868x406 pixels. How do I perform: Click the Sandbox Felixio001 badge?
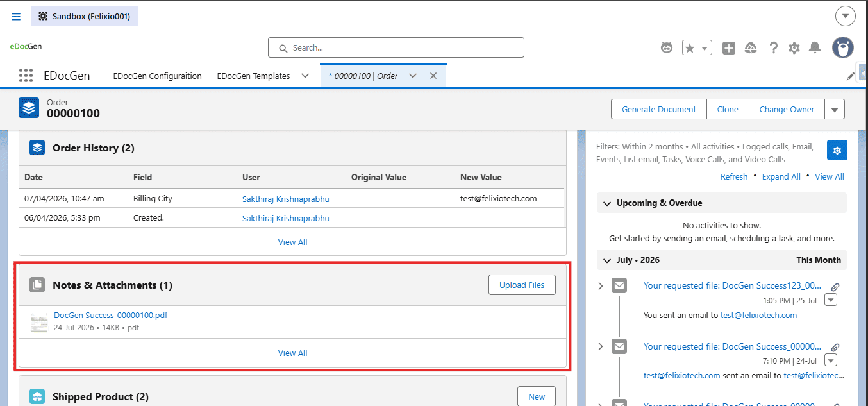84,16
